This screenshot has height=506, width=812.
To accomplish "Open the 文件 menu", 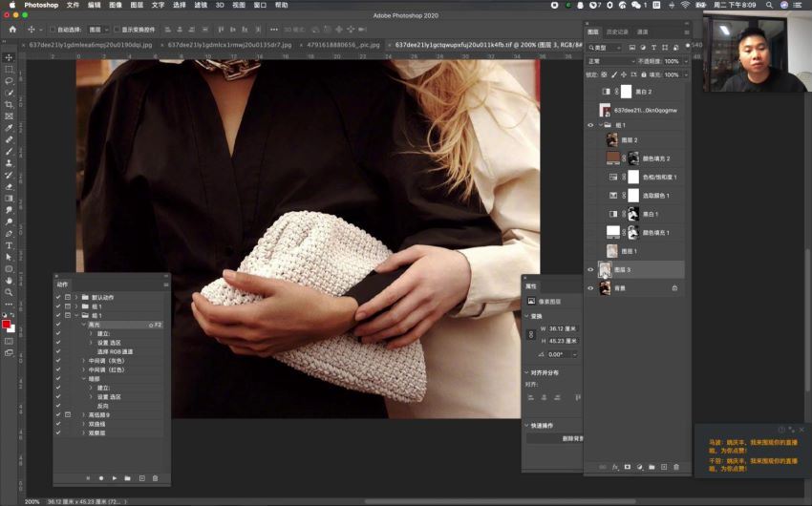I will pos(73,5).
